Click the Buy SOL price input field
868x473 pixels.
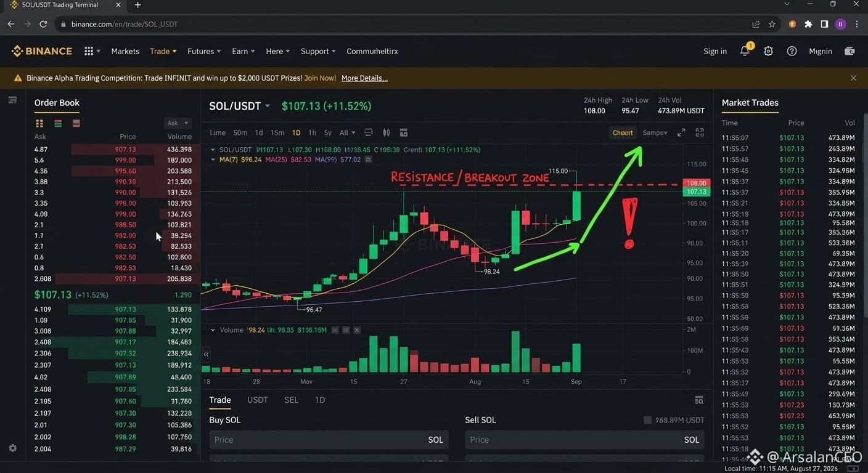[329, 440]
